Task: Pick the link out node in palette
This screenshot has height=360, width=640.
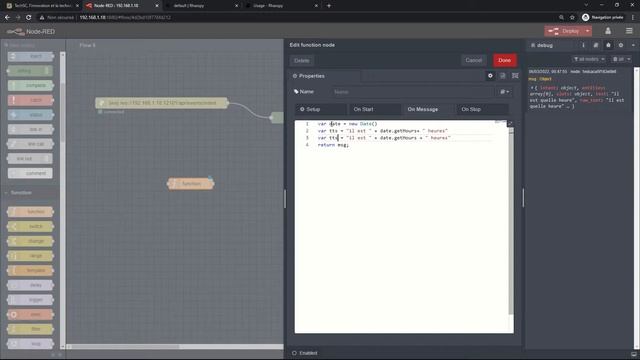Action: (30, 158)
